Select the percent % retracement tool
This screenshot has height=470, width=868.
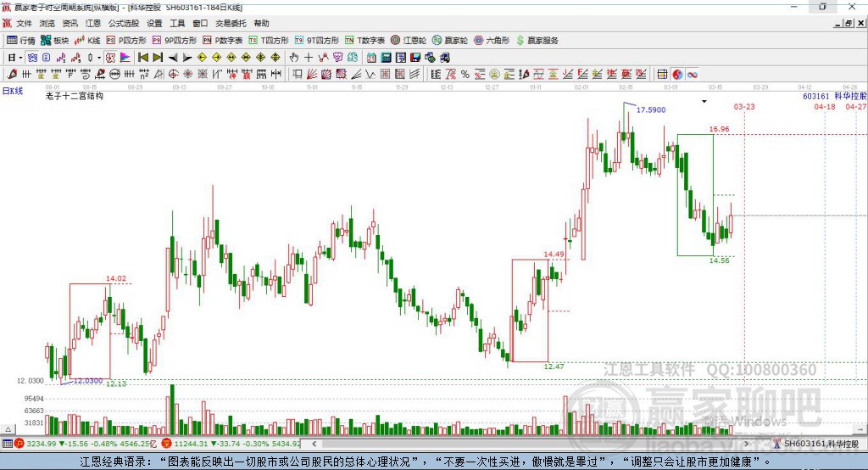click(465, 75)
